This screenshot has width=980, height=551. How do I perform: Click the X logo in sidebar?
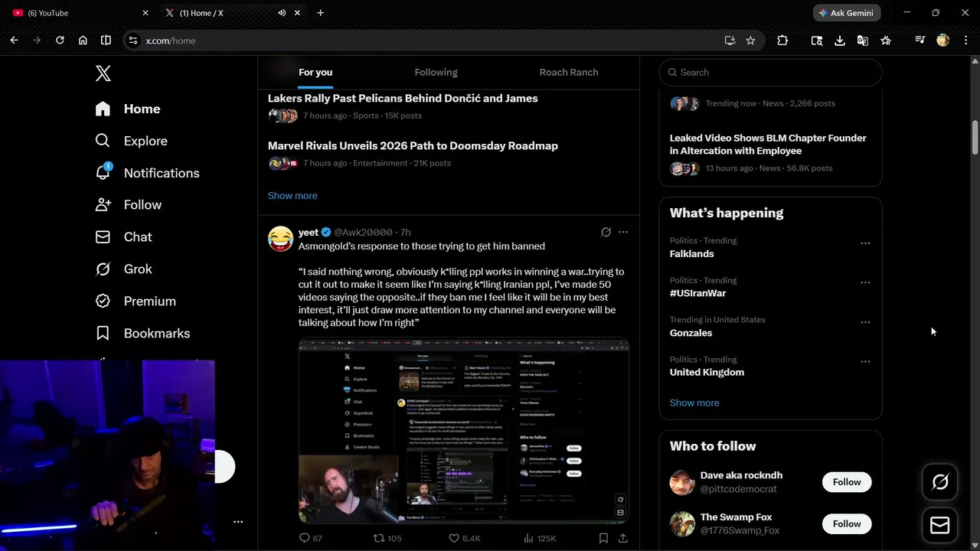click(x=103, y=73)
